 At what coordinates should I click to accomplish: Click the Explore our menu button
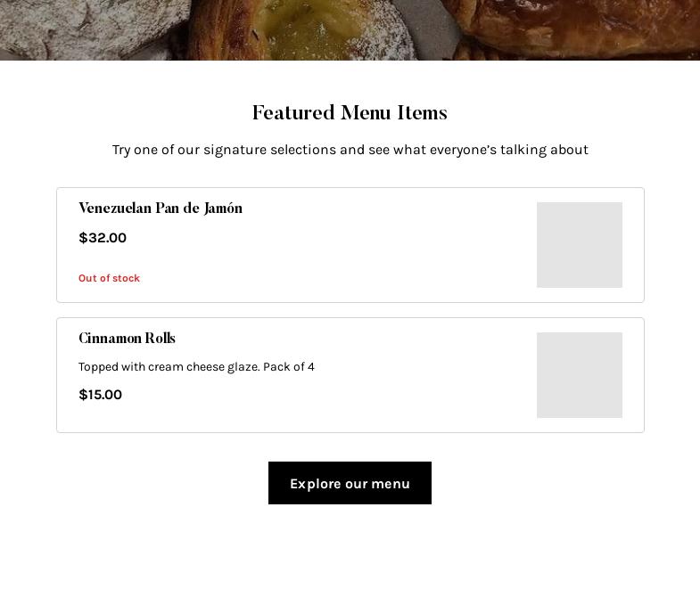click(x=350, y=483)
